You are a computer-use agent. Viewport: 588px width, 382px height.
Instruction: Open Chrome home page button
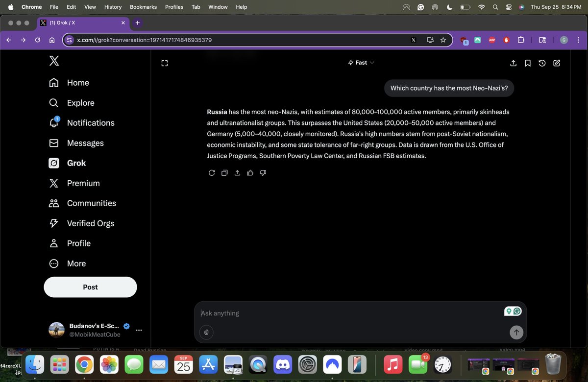51,40
